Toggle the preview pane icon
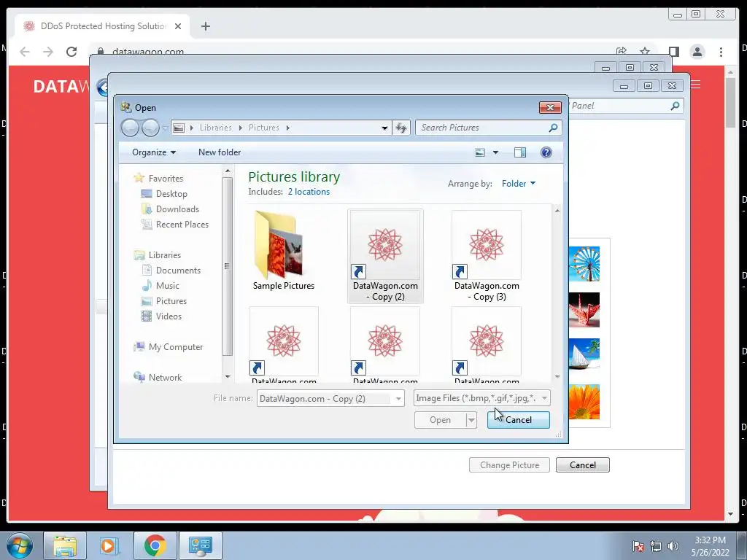747x560 pixels. (x=519, y=152)
